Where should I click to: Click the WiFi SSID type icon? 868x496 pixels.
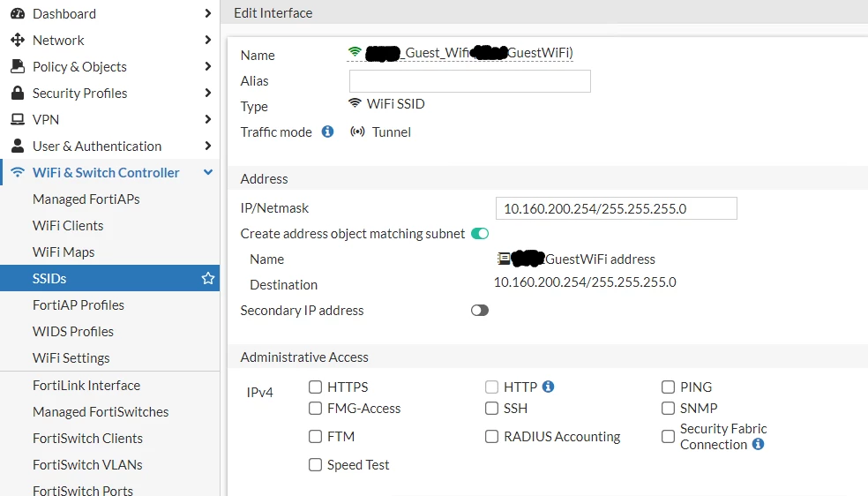click(355, 103)
